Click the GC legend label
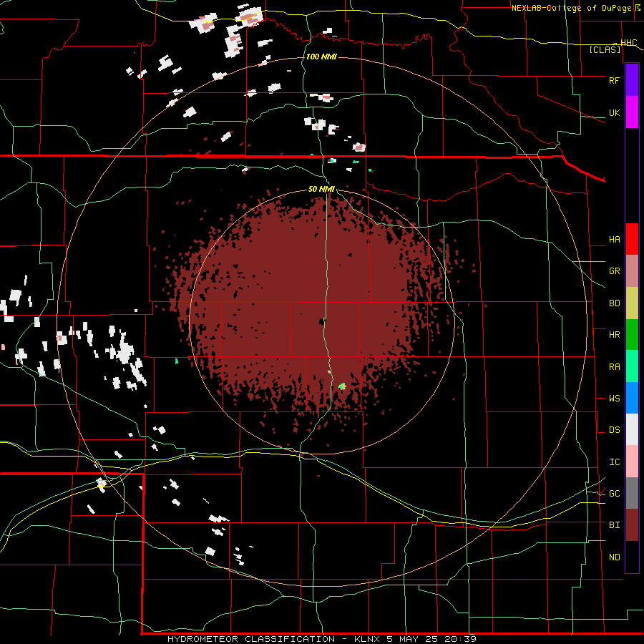 click(614, 494)
